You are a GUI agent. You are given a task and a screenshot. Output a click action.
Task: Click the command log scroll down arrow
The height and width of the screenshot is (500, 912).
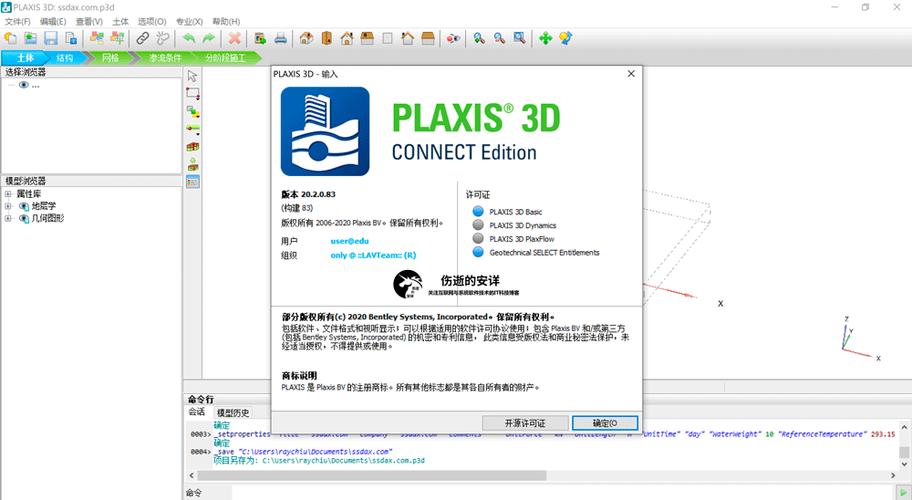pyautogui.click(x=904, y=464)
